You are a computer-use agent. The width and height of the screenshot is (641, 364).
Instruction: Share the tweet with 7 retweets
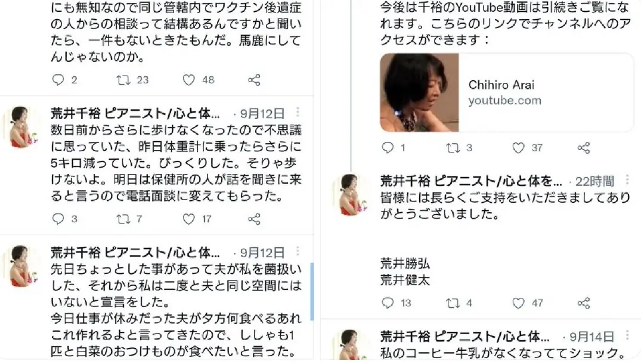[254, 219]
